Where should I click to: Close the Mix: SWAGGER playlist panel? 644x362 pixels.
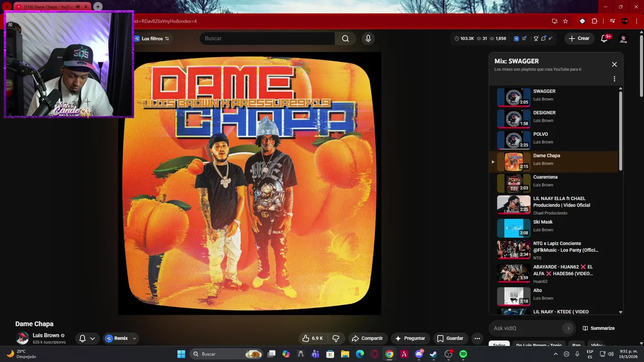614,64
